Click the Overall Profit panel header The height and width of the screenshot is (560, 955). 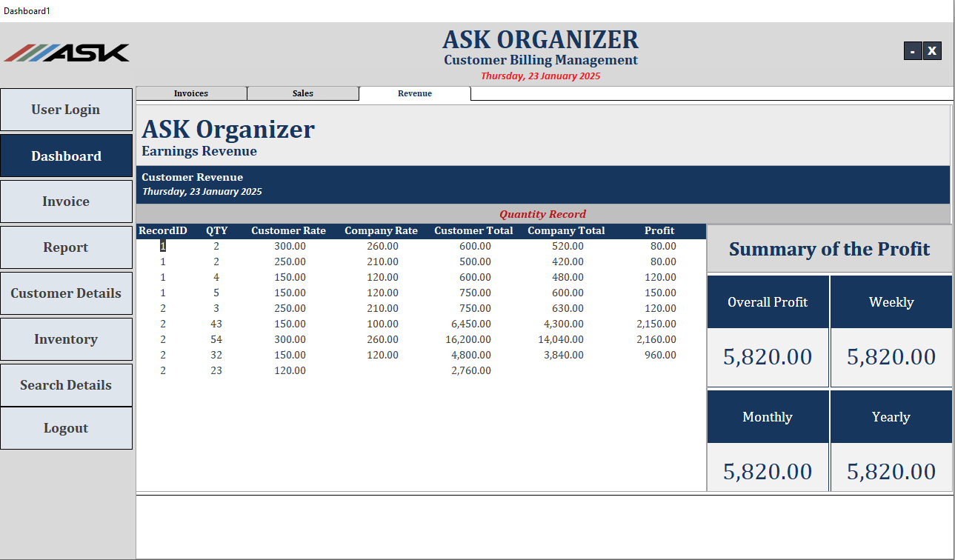tap(768, 302)
